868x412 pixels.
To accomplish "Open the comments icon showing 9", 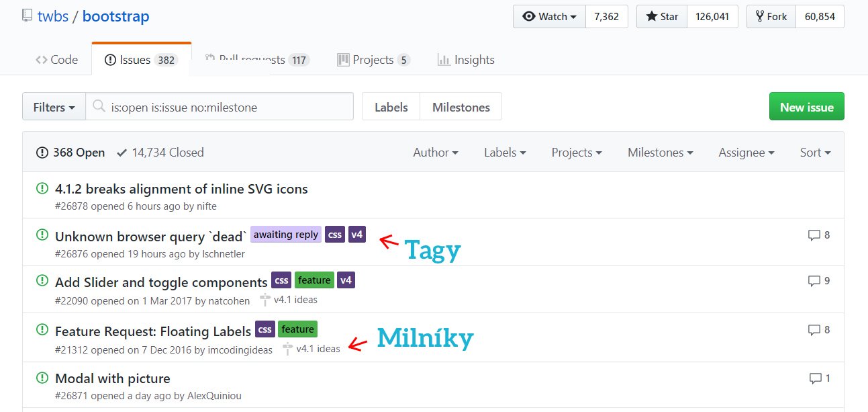I will 819,281.
